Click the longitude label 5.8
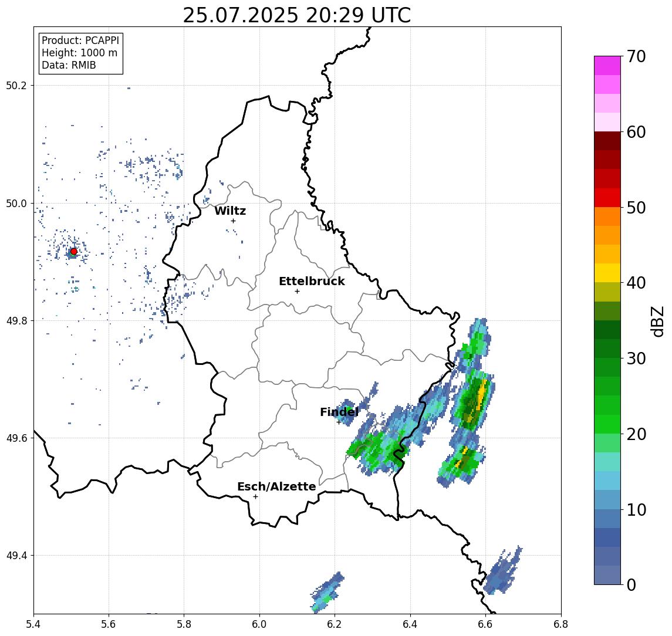 184,624
